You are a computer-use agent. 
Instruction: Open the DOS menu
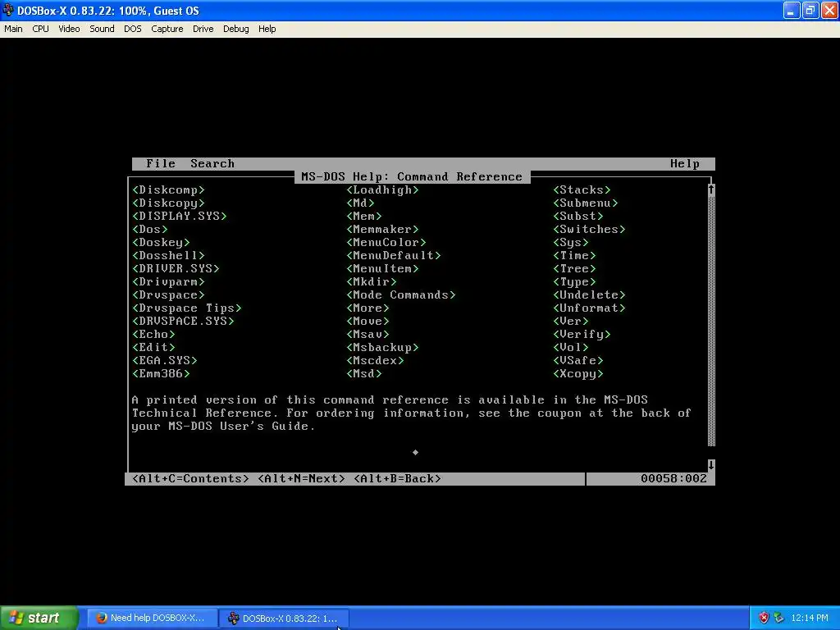click(x=133, y=29)
